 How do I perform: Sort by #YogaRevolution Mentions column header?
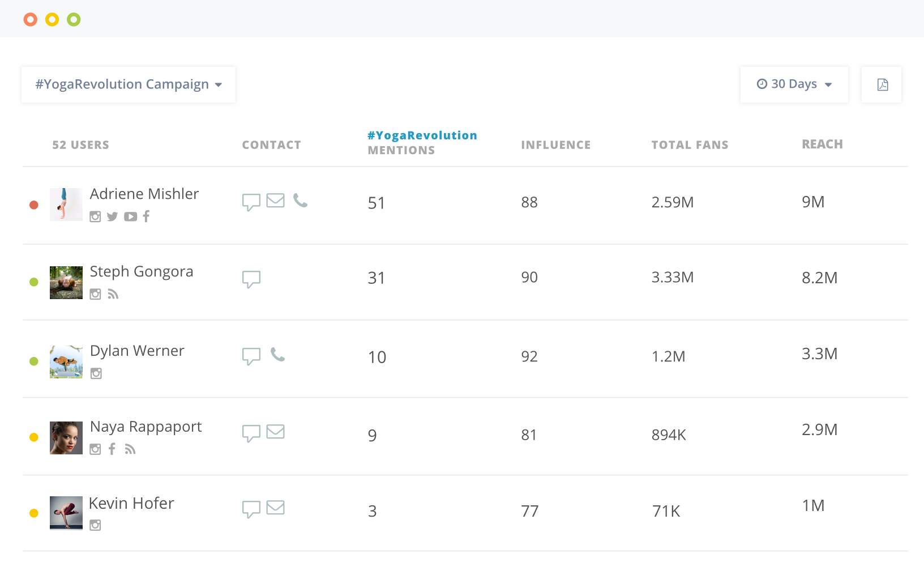(422, 143)
